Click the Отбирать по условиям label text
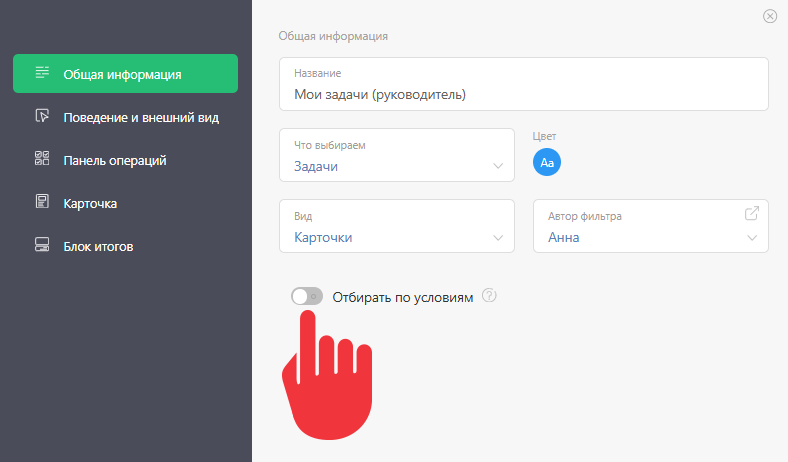Image resolution: width=788 pixels, height=462 pixels. pos(403,297)
